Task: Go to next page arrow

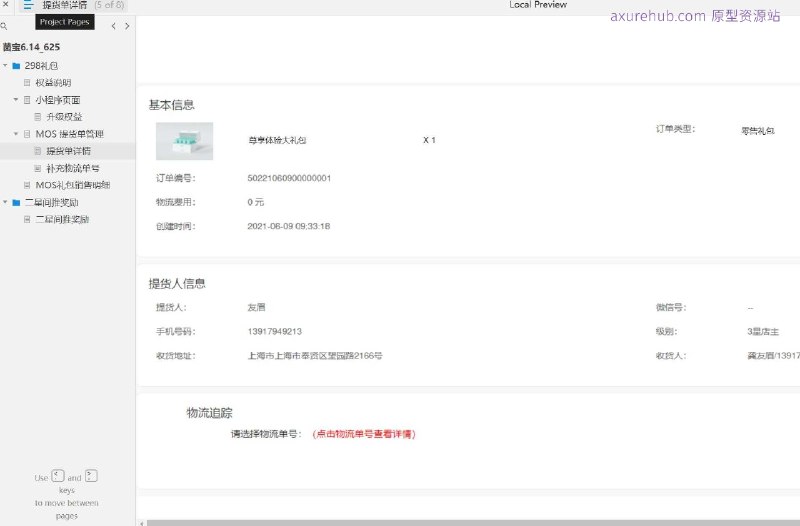Action: coord(127,26)
